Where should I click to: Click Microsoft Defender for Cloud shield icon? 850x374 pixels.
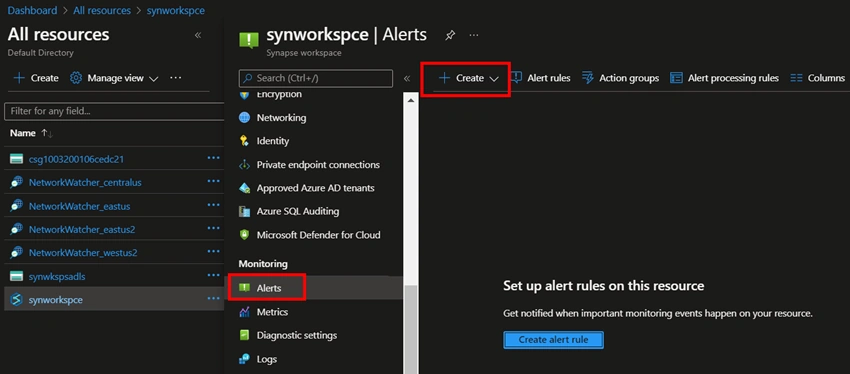tap(244, 235)
